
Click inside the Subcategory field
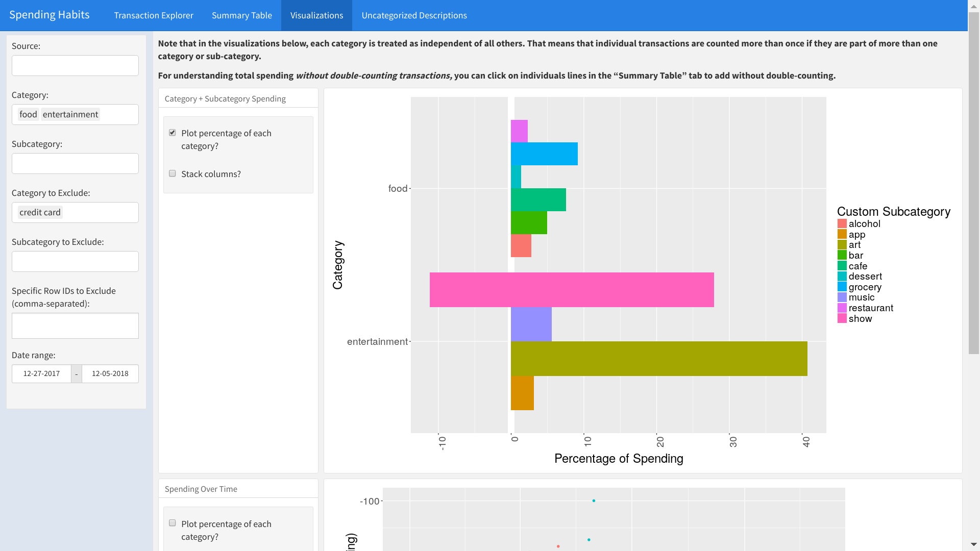pyautogui.click(x=75, y=163)
